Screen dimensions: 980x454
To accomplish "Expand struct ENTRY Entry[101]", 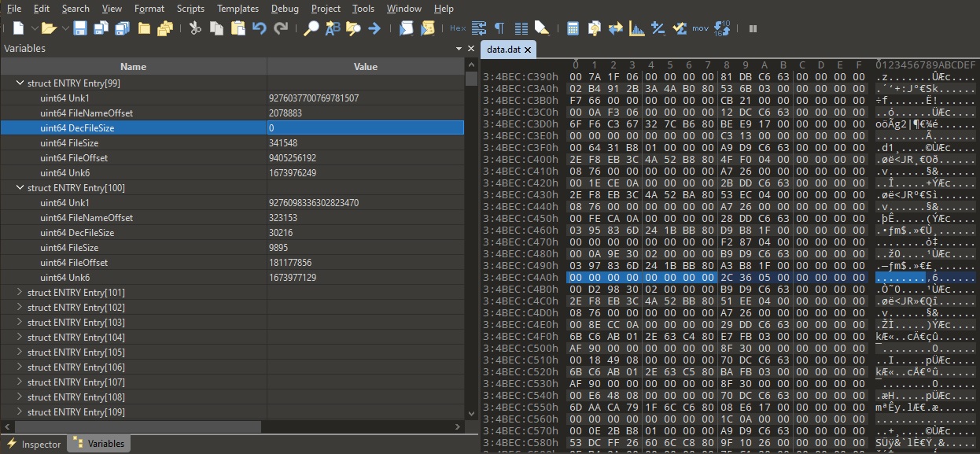I will [20, 292].
